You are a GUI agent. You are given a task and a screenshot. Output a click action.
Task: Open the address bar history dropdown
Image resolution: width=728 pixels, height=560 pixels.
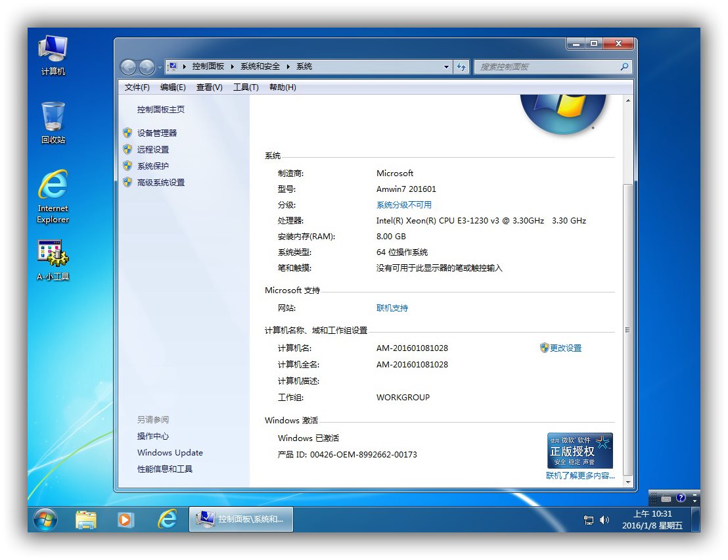[x=446, y=67]
